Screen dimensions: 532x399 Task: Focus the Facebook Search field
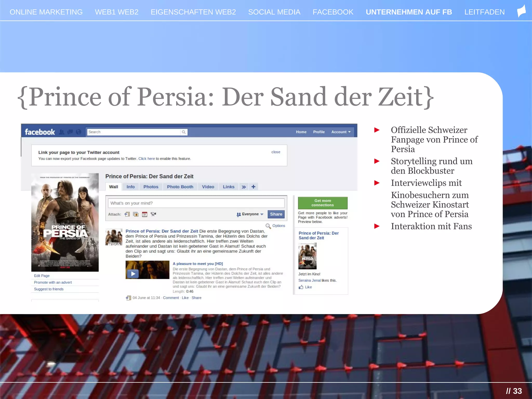[x=134, y=132]
